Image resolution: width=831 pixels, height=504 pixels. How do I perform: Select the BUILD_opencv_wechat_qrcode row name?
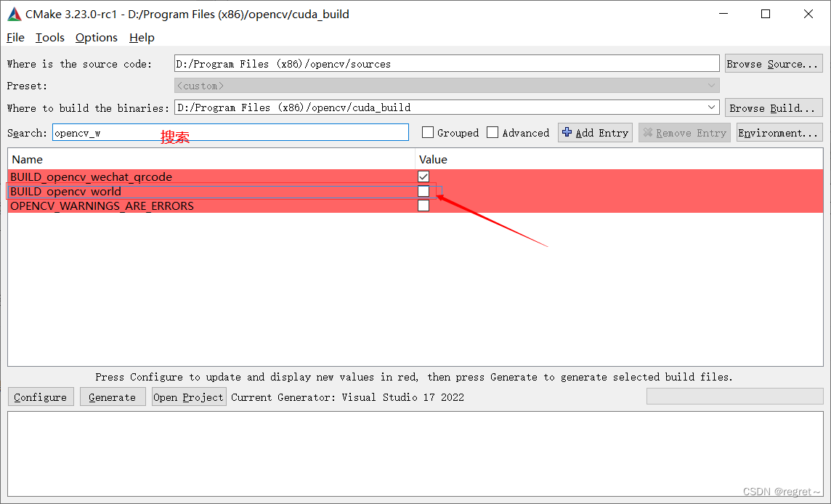click(x=91, y=176)
